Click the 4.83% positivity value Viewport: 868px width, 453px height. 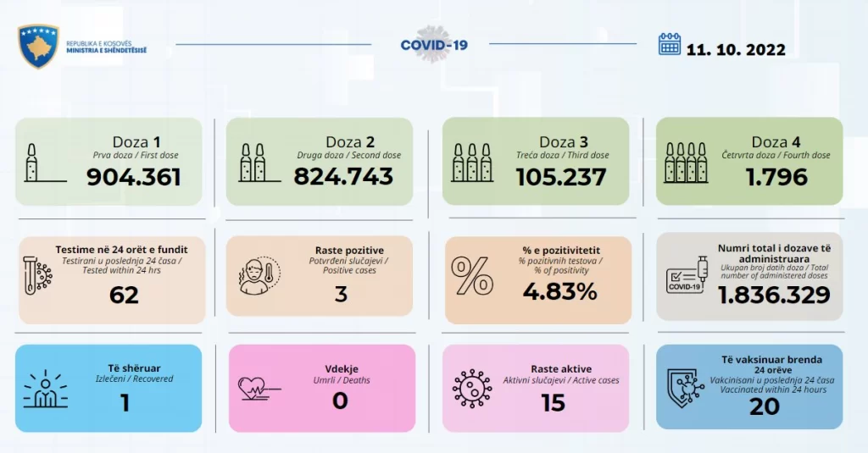point(559,291)
